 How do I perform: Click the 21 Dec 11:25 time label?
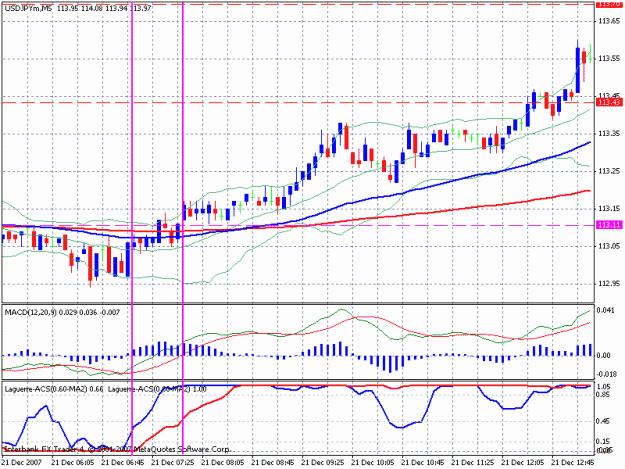pyautogui.click(x=473, y=462)
